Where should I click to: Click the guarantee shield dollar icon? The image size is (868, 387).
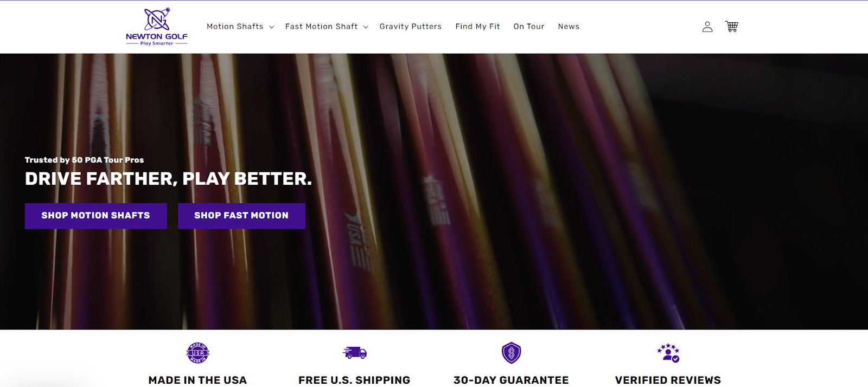tap(511, 353)
